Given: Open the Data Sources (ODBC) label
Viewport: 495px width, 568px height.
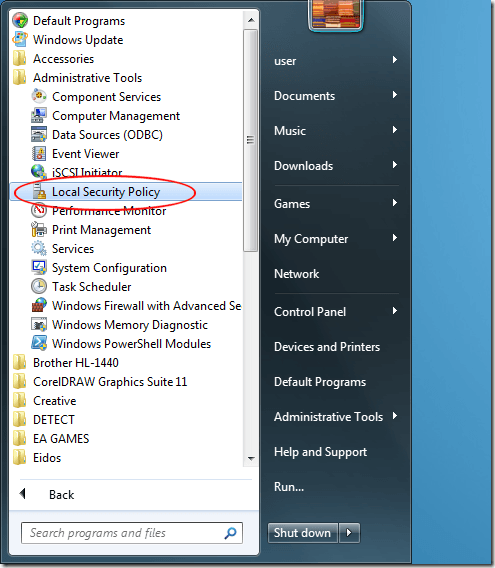Looking at the screenshot, I should 107,135.
